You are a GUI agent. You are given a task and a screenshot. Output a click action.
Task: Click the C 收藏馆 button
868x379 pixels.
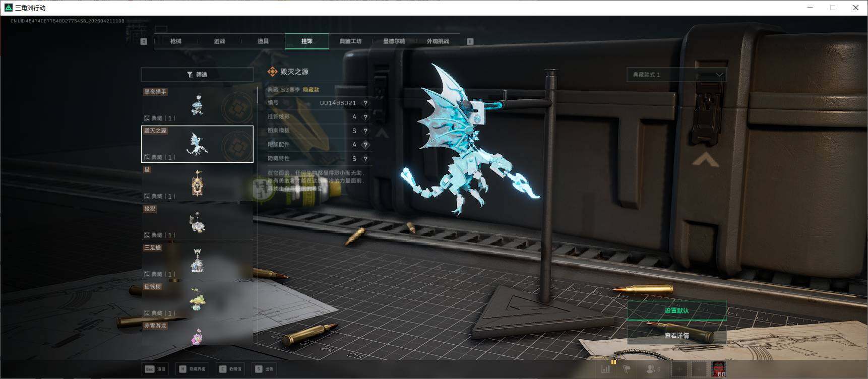tap(230, 369)
